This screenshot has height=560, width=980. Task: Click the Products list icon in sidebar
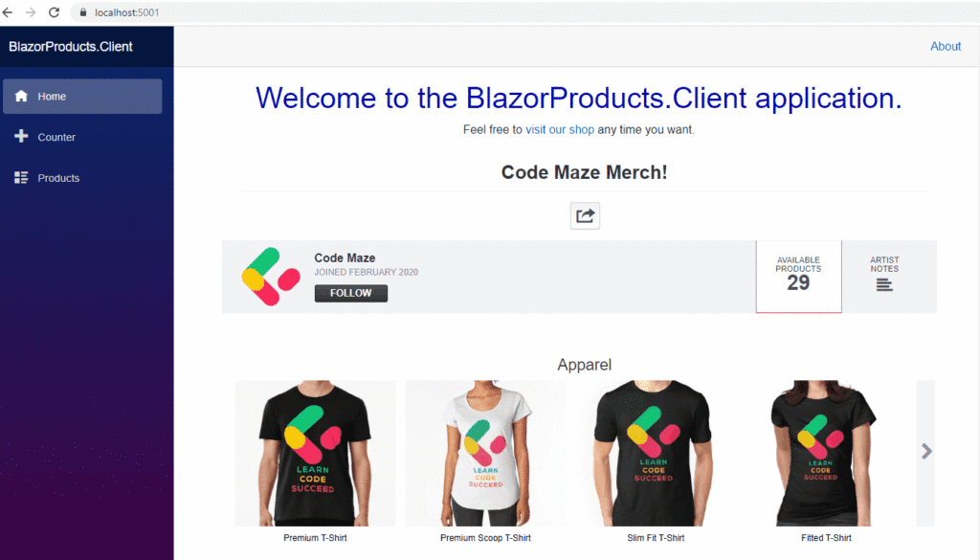click(x=21, y=177)
